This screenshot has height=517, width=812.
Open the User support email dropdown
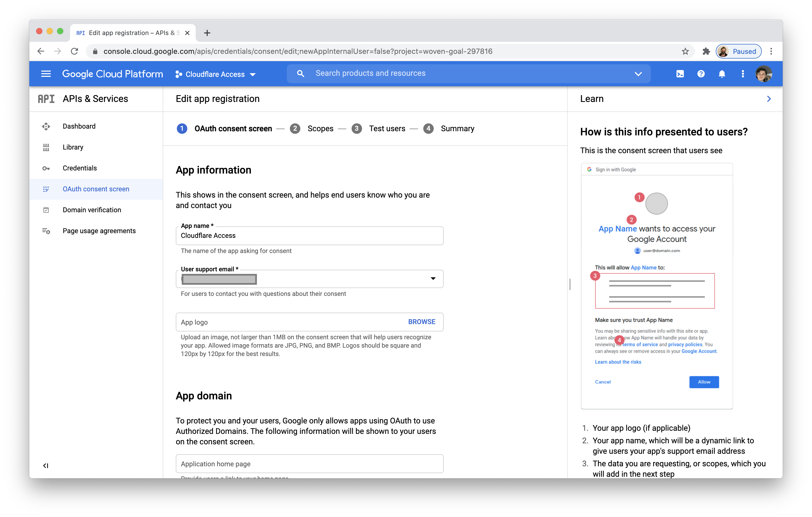pyautogui.click(x=433, y=278)
